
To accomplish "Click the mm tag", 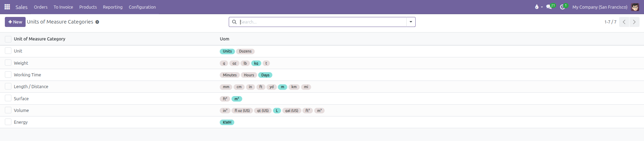I will tap(226, 87).
